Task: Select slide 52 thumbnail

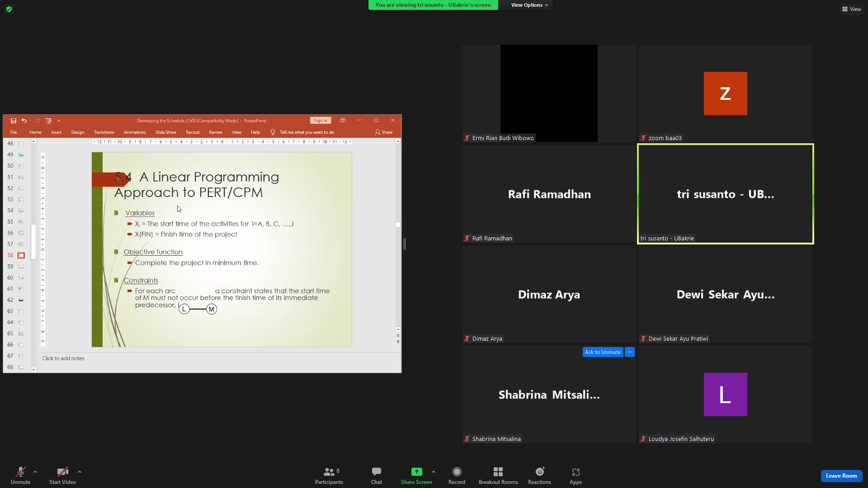Action: pos(21,188)
